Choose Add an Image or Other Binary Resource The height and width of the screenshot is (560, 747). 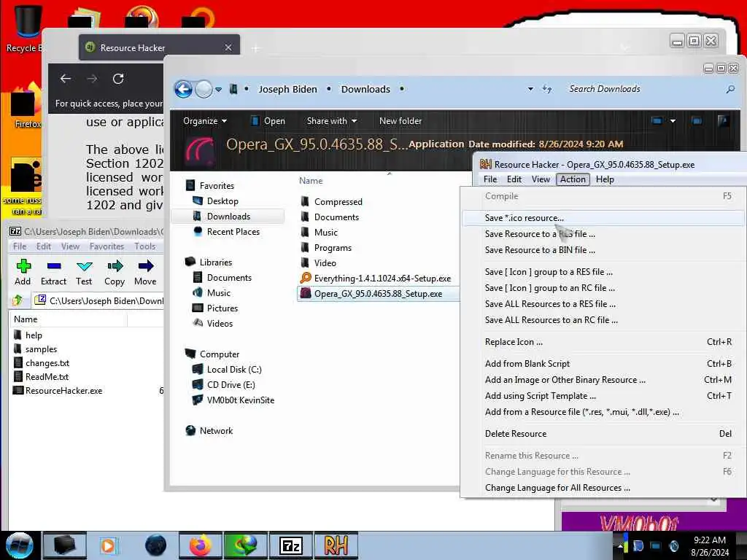[x=602, y=380]
